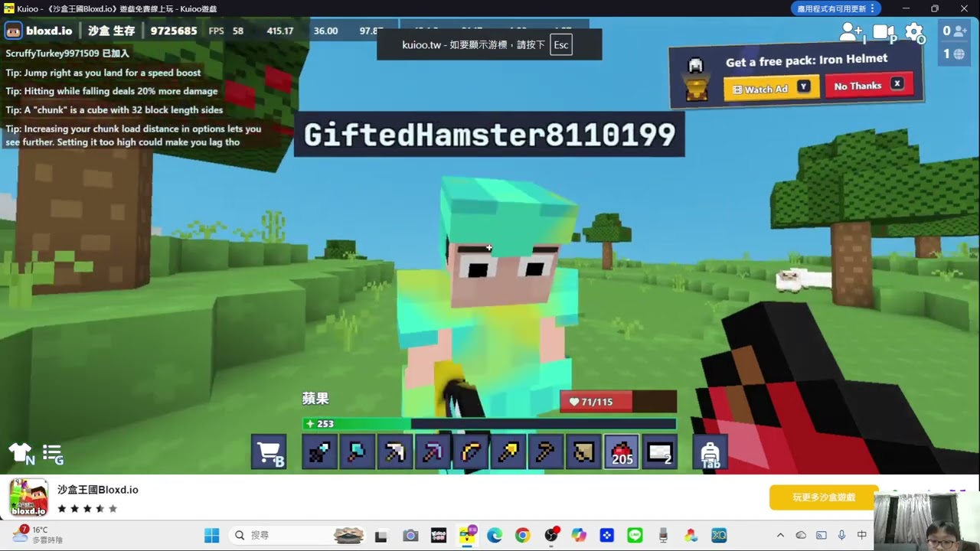Select the tan bow hotbar slot

click(583, 452)
